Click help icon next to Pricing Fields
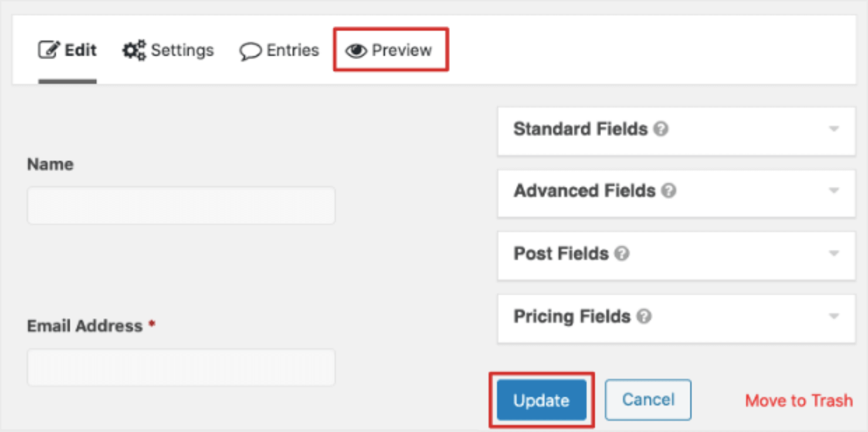Screen dimensions: 868x432 click(x=644, y=317)
